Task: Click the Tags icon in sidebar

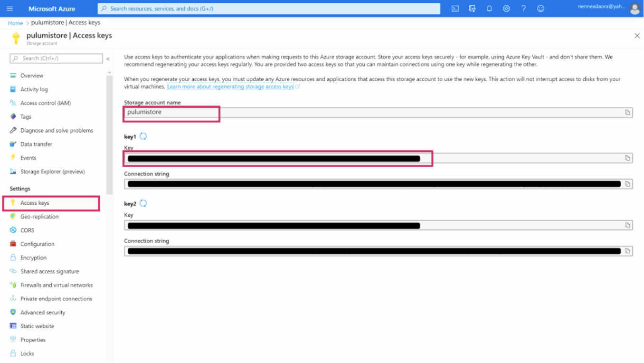Action: coord(13,116)
